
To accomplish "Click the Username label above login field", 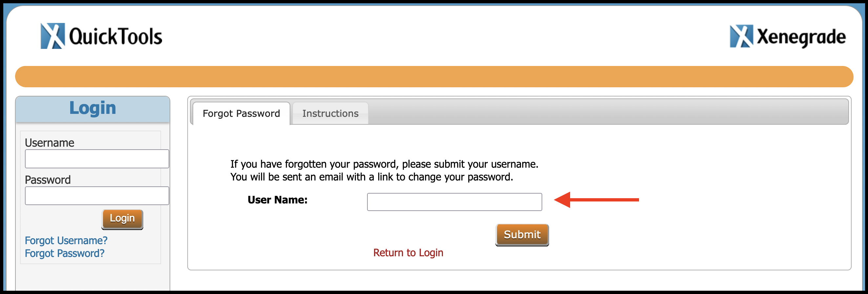I will 50,143.
